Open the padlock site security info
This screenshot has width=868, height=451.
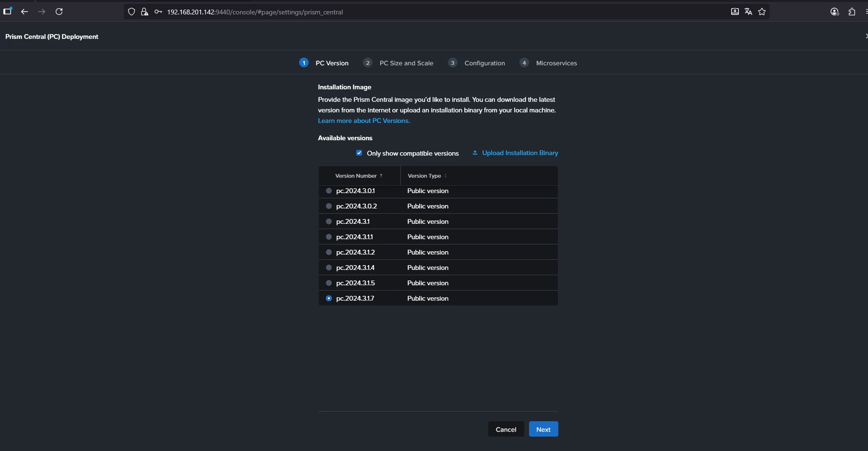(145, 12)
